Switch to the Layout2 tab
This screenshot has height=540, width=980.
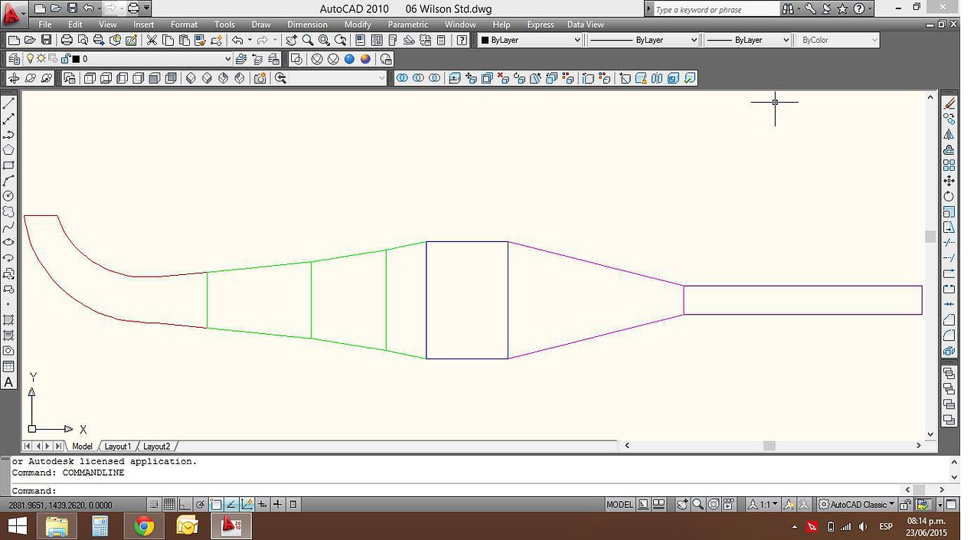click(157, 447)
